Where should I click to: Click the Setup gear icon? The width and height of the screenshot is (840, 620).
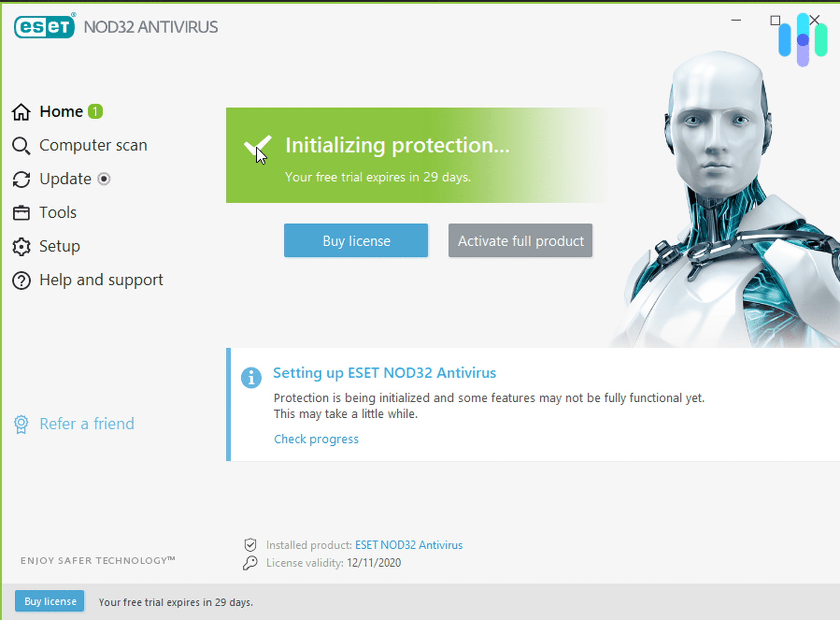point(22,246)
